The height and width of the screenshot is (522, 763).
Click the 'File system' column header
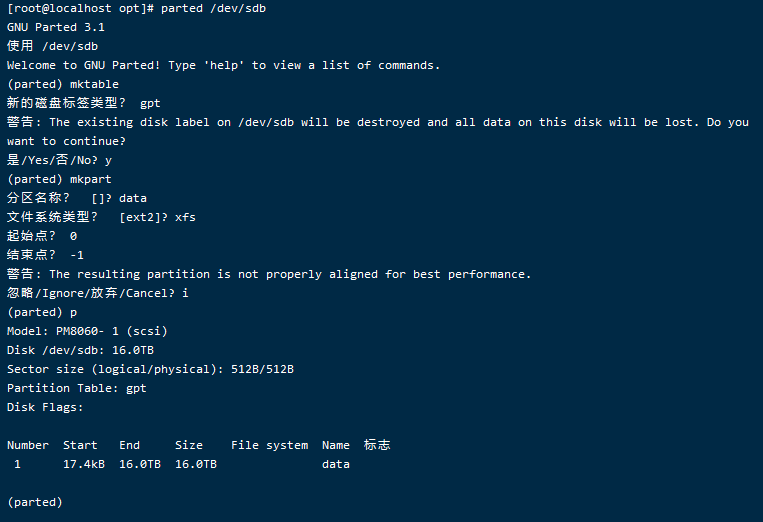click(269, 445)
